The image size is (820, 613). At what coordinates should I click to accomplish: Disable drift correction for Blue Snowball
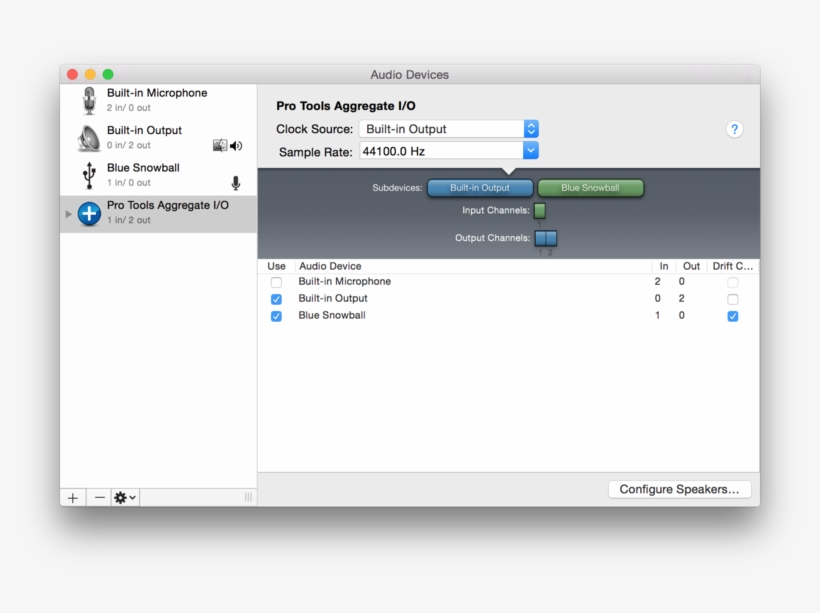(733, 316)
